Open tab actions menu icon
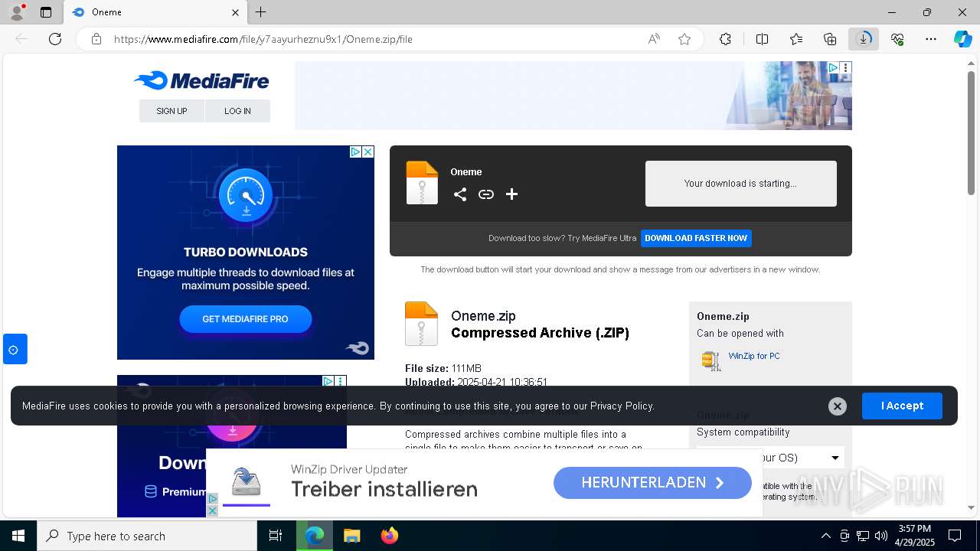The image size is (980, 551). (x=46, y=12)
